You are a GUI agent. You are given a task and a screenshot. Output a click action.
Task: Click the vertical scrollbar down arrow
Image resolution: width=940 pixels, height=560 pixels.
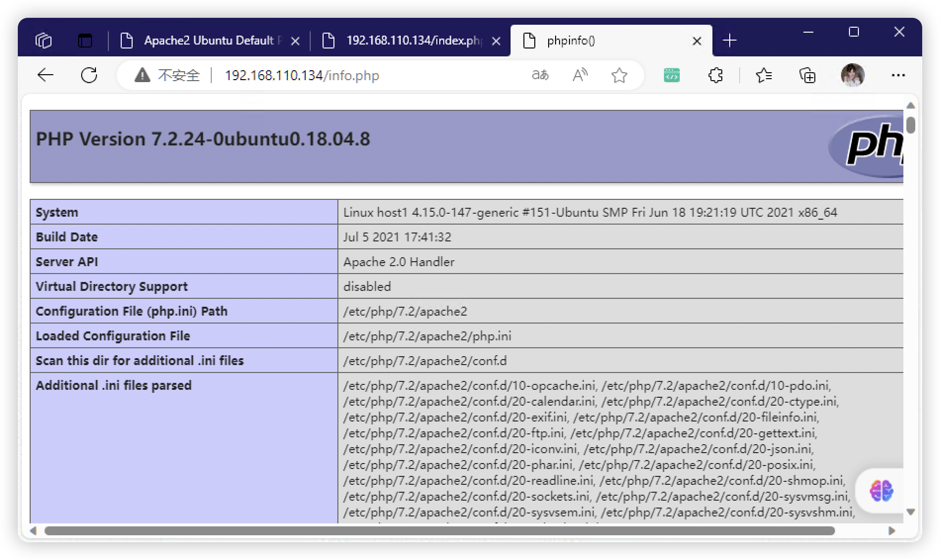910,512
